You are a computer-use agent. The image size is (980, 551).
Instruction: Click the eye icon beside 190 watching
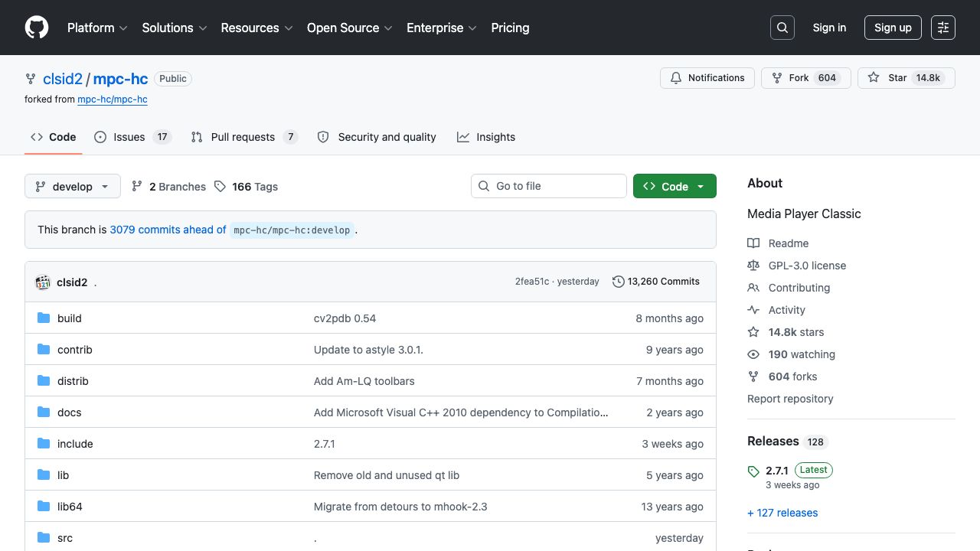tap(753, 354)
